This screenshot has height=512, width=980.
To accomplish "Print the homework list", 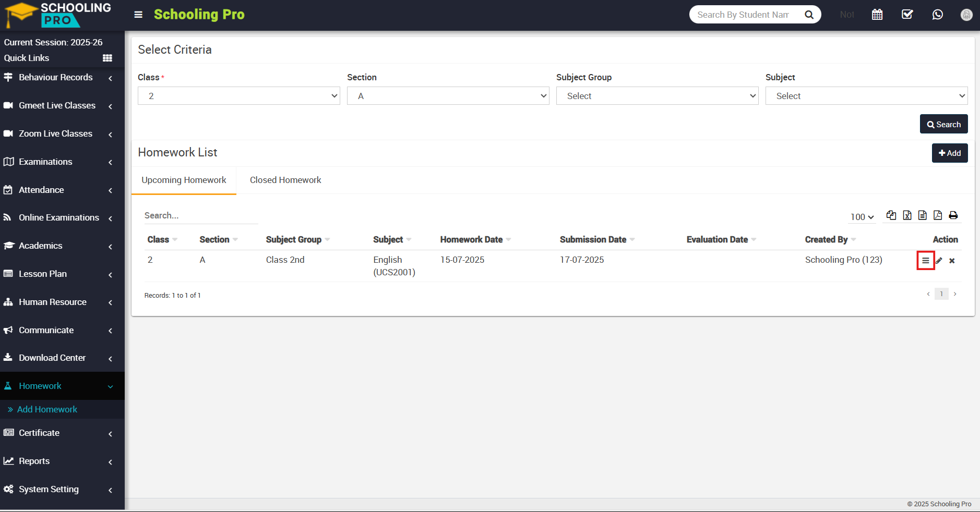I will pos(953,215).
